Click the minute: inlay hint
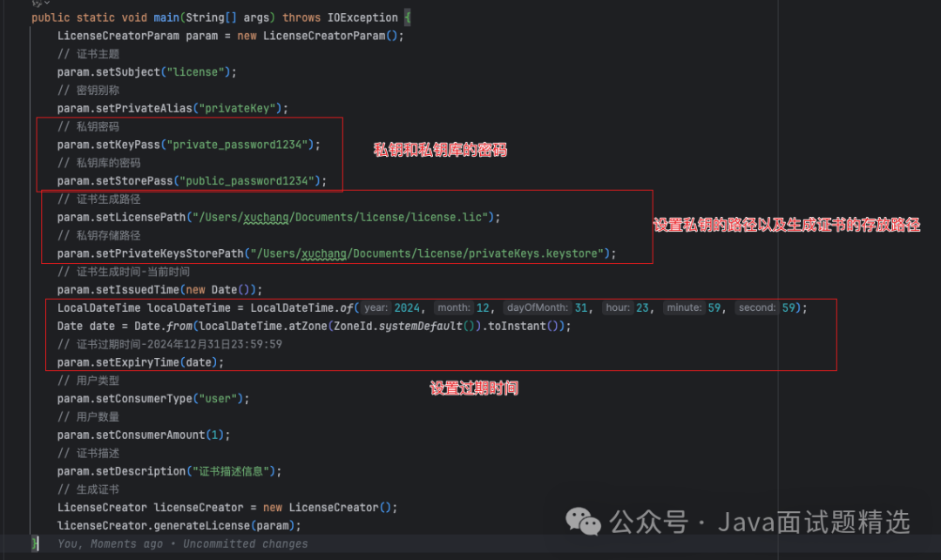 point(684,307)
